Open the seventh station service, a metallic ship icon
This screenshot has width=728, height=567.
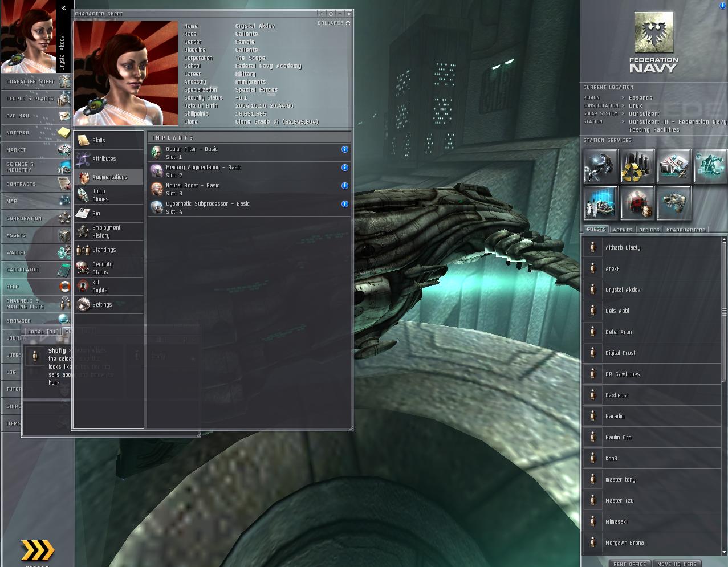674,202
